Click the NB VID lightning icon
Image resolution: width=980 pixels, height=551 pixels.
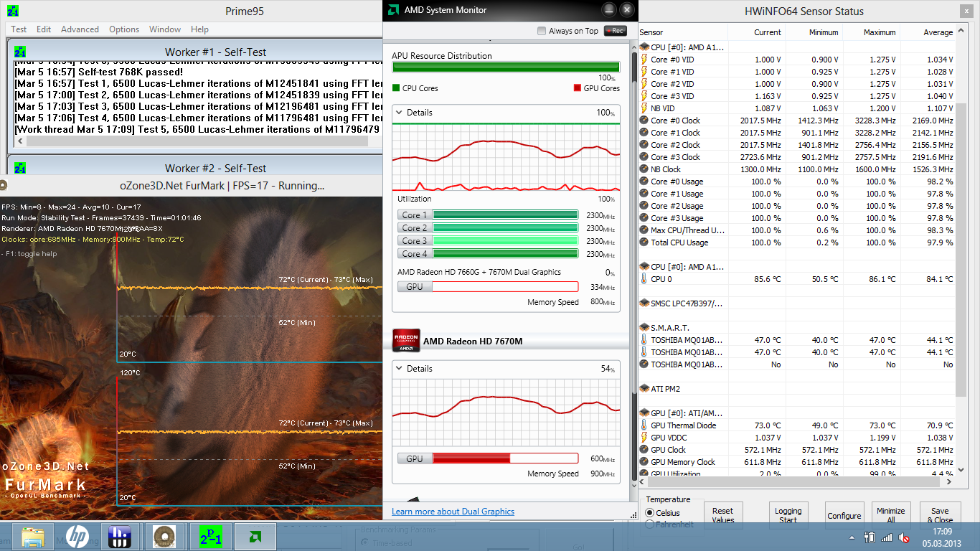(x=644, y=108)
